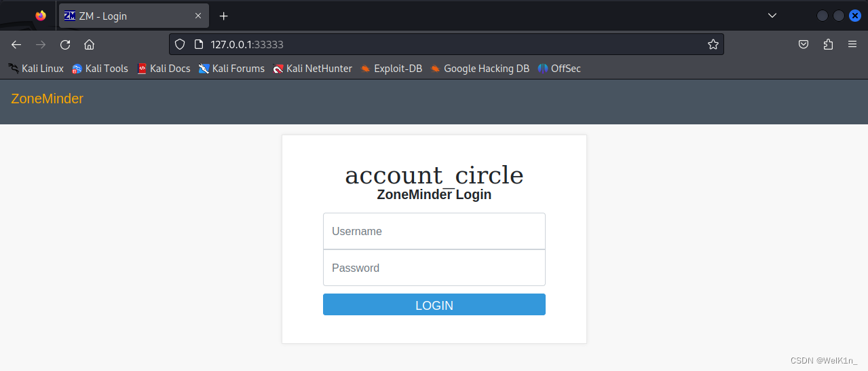868x371 pixels.
Task: Select the ZM - Login browser tab
Action: [x=133, y=16]
